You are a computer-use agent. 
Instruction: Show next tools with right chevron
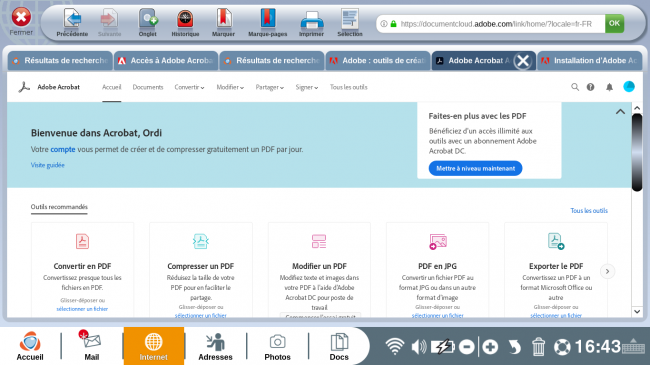[x=607, y=271]
